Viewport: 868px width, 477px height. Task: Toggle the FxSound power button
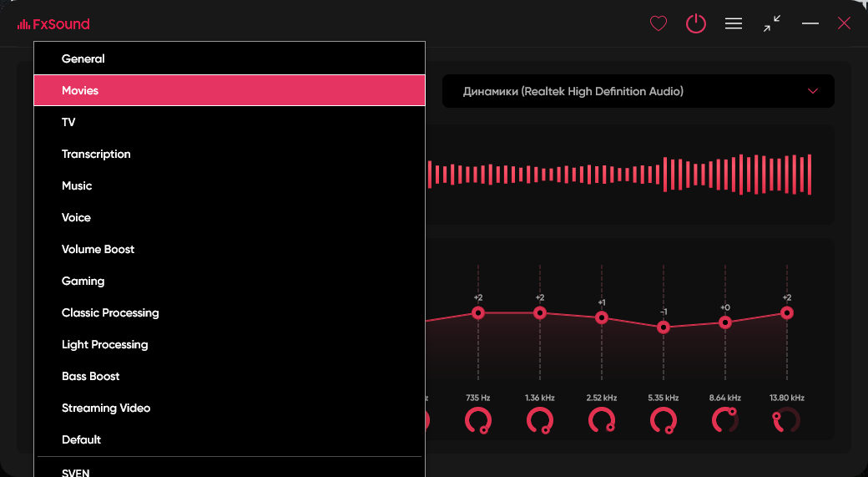[x=696, y=24]
